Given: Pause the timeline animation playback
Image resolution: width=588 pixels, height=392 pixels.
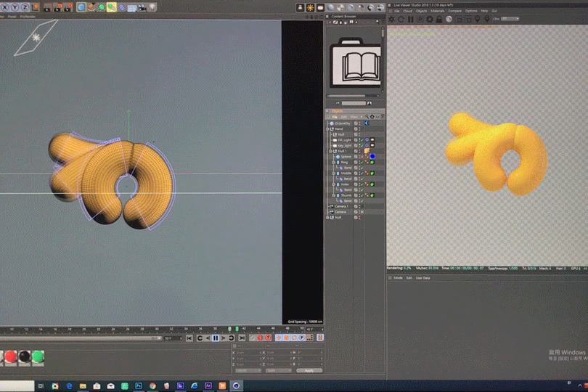Looking at the screenshot, I should click(x=216, y=338).
